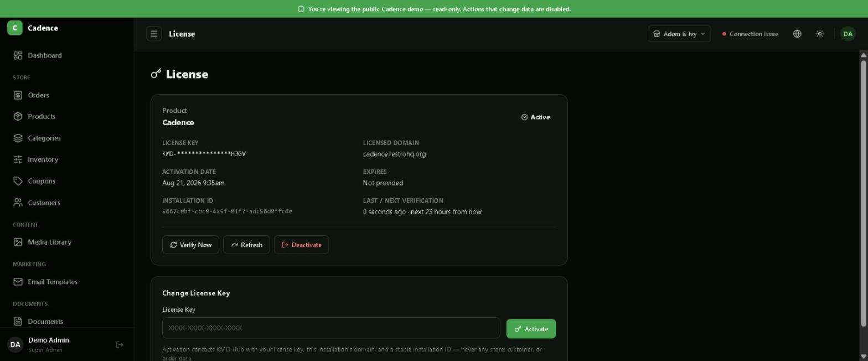The height and width of the screenshot is (361, 868).
Task: Click the Documents file icon
Action: tap(18, 321)
